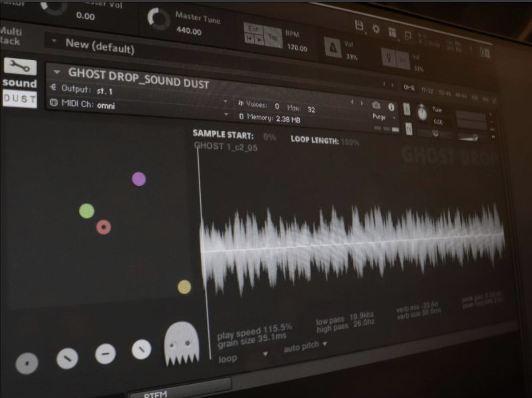Click the red ring dot in XY pad
Image resolution: width=532 pixels, height=398 pixels.
(103, 227)
